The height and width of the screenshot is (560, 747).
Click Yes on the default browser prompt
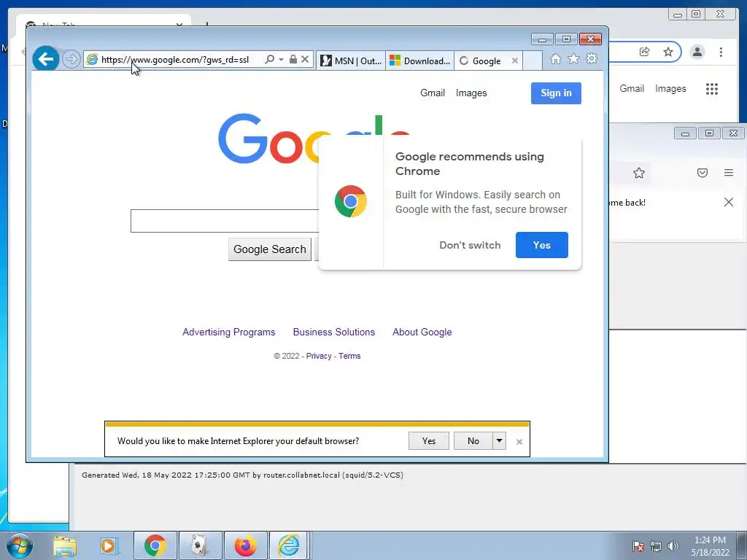point(429,441)
